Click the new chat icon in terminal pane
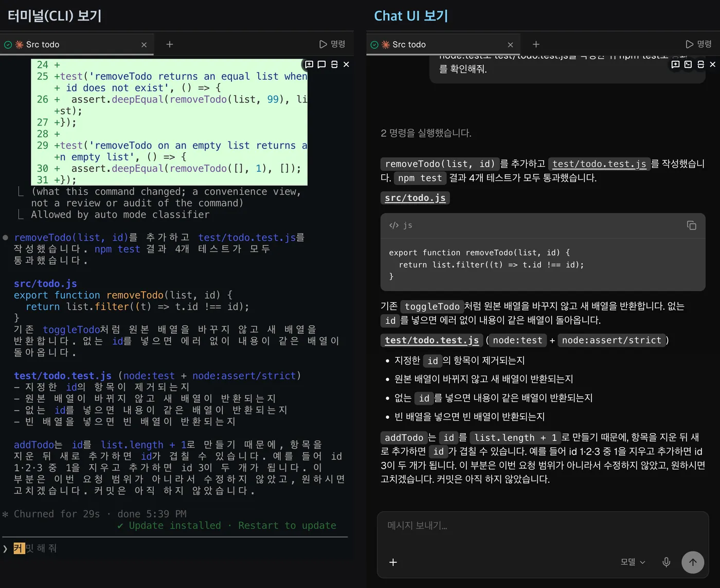720x588 pixels. click(309, 64)
